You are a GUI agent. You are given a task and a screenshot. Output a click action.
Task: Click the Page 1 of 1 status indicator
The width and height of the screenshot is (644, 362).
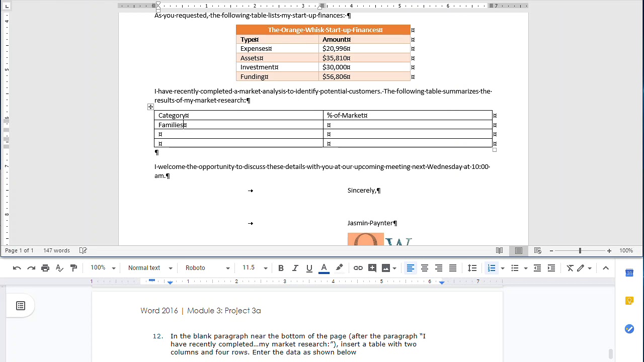tap(19, 250)
